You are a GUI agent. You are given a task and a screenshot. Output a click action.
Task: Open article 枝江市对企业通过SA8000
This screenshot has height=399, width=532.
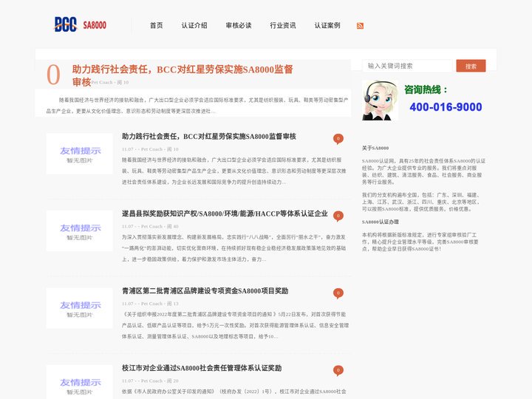202,368
